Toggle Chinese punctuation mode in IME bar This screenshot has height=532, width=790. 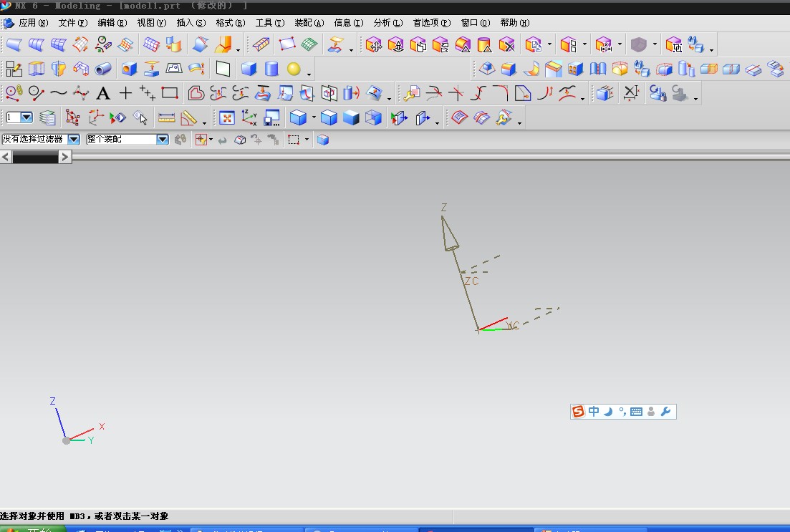coord(622,412)
